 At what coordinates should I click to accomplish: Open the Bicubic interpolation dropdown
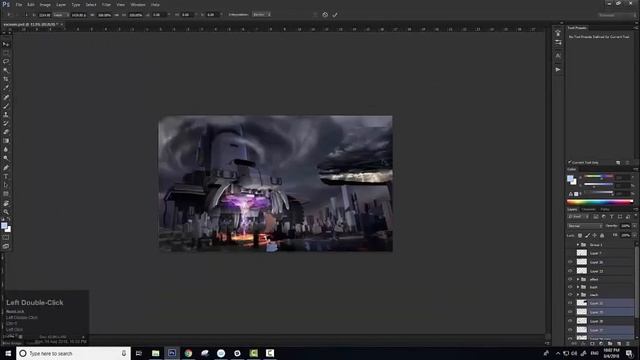(261, 15)
